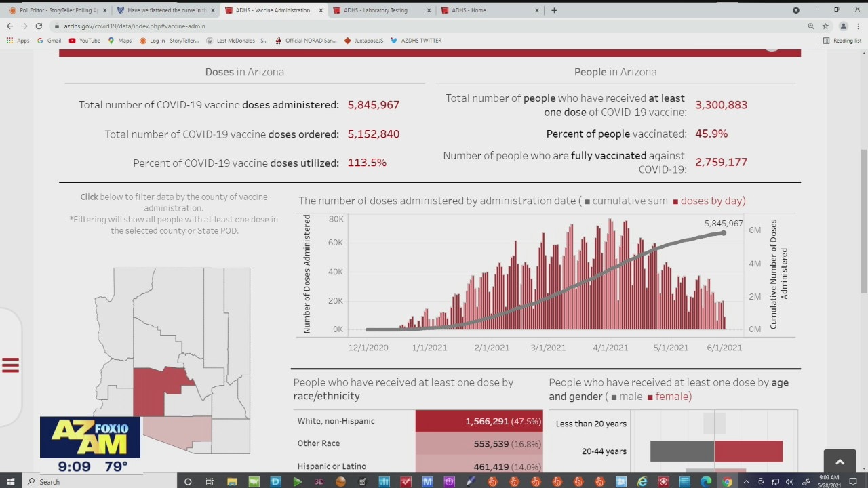Click the browser reload button

[39, 26]
